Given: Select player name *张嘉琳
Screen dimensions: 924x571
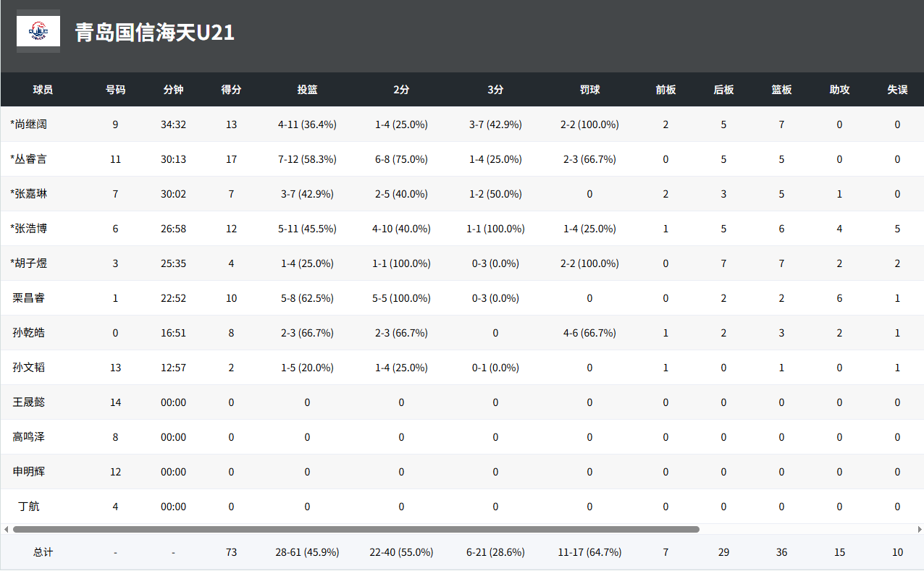Looking at the screenshot, I should tap(28, 194).
